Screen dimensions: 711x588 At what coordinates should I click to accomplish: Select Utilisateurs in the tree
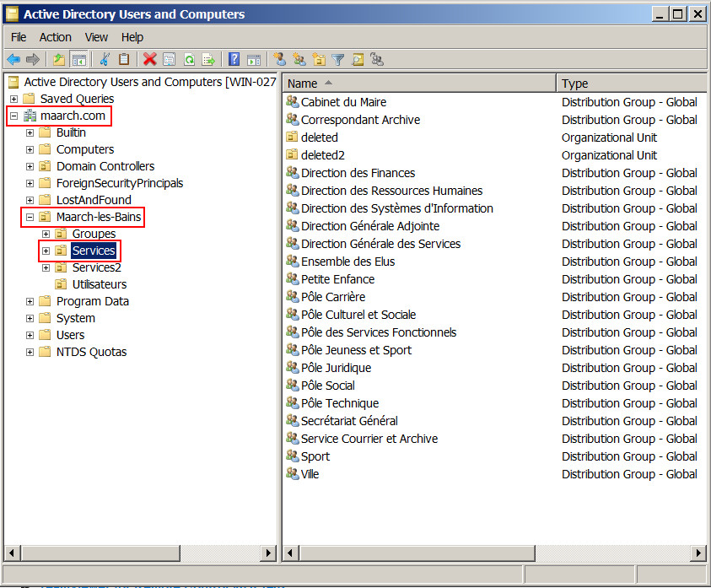[99, 284]
